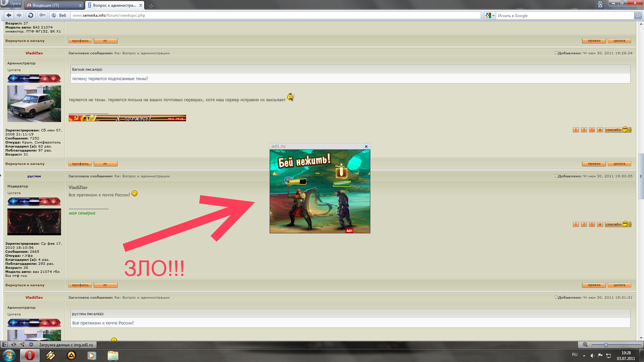Image resolution: width=644 pixels, height=362 pixels.
Task: Click спасибо on VladiZlav's 19:28:24 post
Action: coord(618,130)
